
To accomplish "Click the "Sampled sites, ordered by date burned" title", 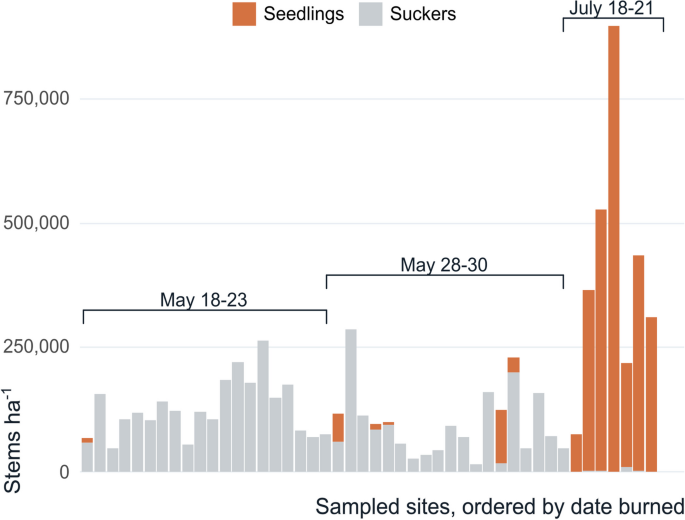I will (x=499, y=502).
